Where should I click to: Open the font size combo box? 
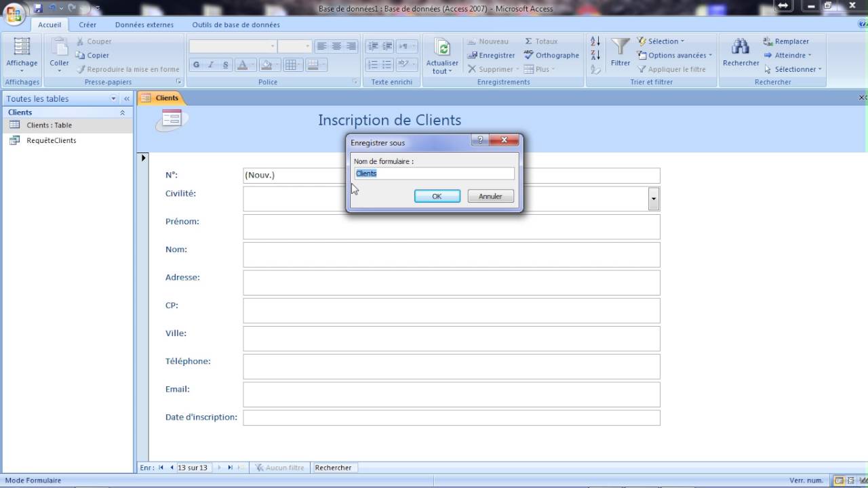[x=294, y=46]
